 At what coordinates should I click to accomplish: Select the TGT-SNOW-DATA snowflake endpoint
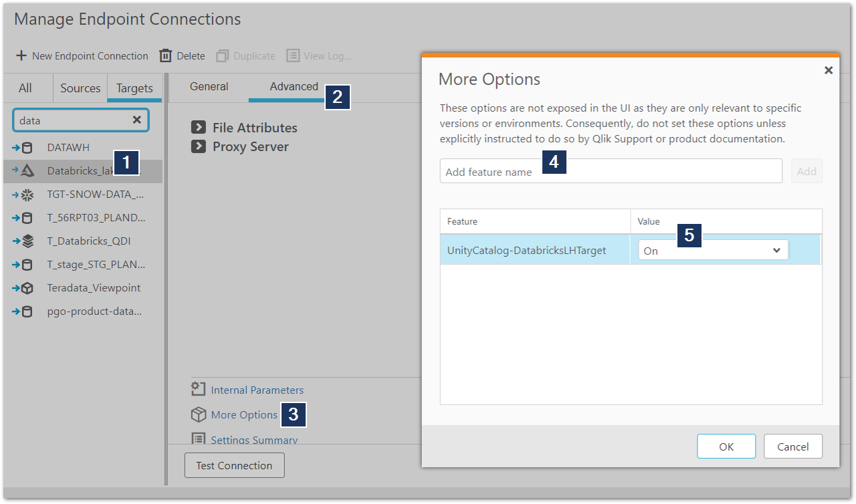[x=95, y=195]
